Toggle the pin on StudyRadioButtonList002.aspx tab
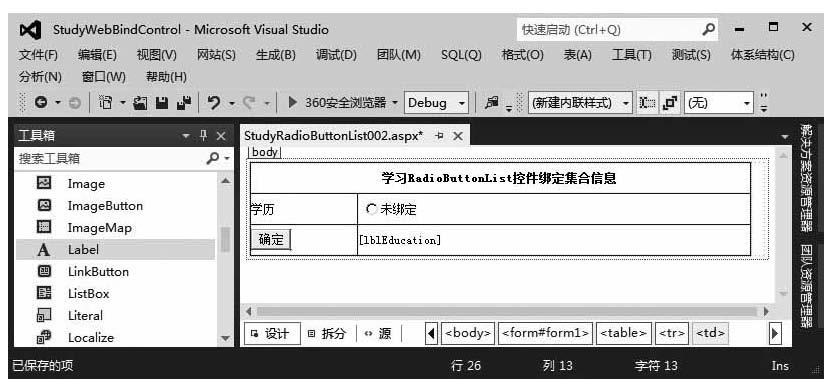Screen dimensions: 834x389 coord(439,136)
